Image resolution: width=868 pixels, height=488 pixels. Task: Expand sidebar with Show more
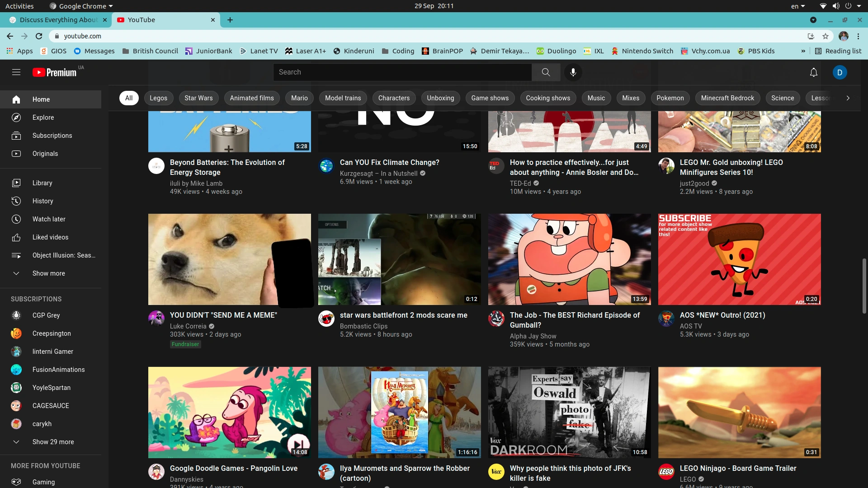(48, 273)
